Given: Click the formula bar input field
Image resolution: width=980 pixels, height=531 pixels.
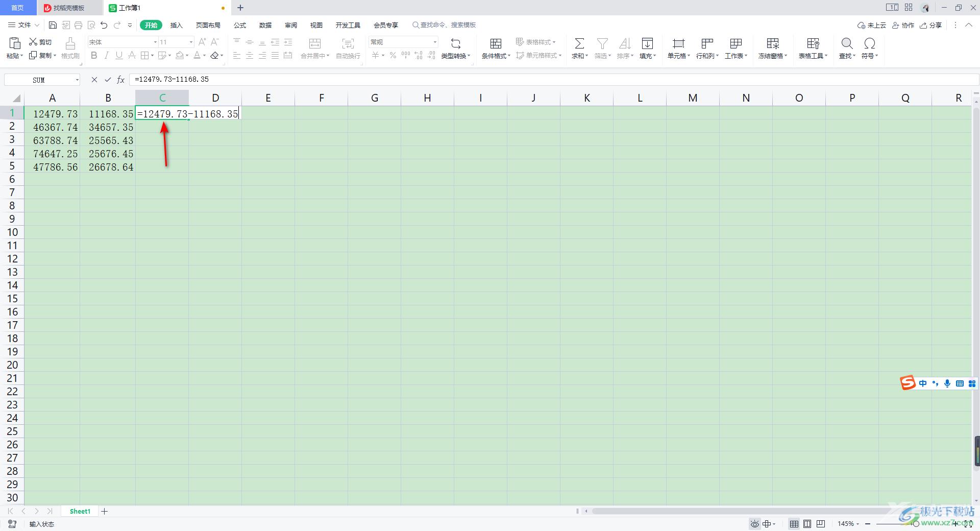Looking at the screenshot, I should click(554, 80).
